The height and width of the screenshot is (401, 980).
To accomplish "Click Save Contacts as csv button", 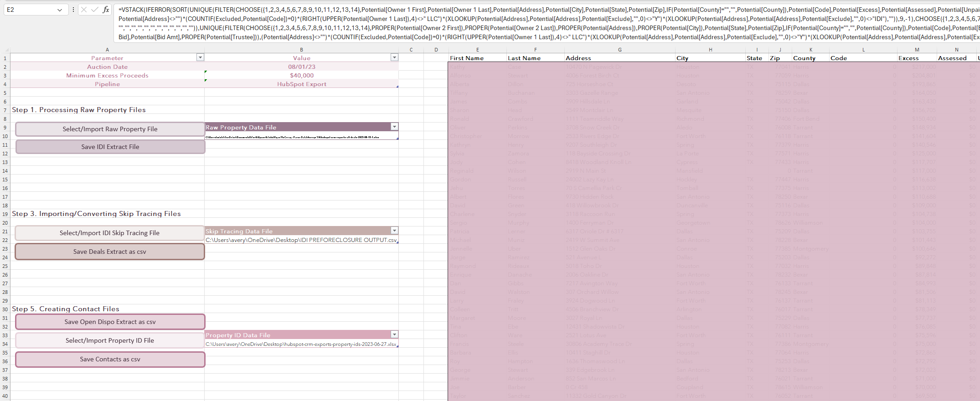I will click(110, 359).
